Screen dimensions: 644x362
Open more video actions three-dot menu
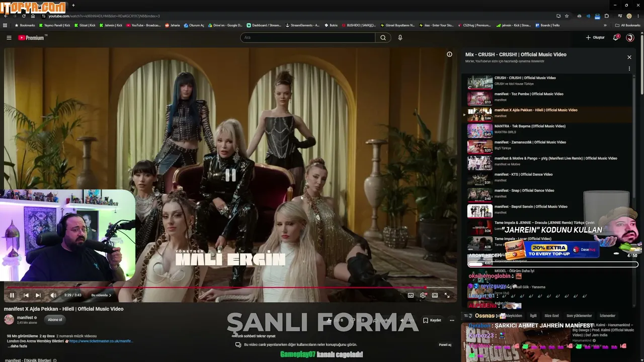point(452,320)
